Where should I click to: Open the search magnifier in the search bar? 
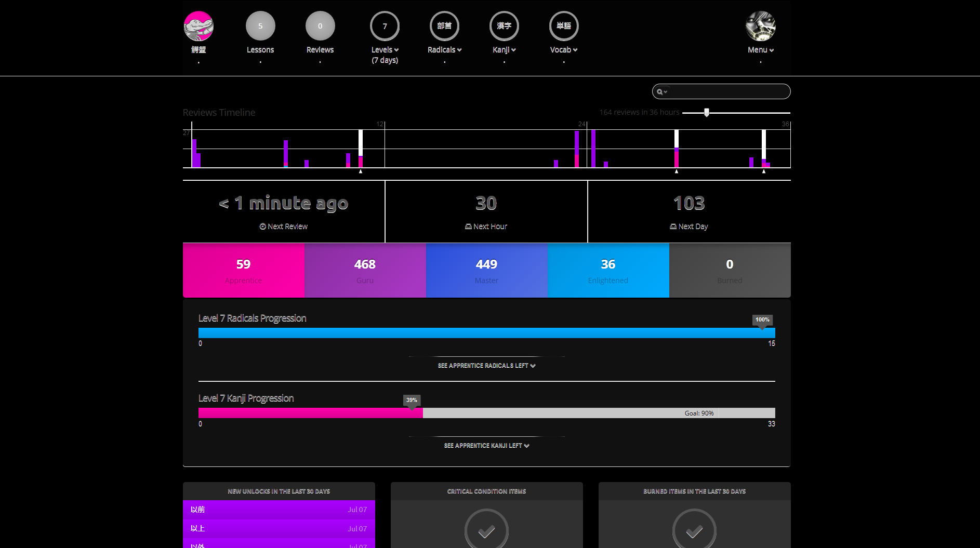[x=661, y=91]
